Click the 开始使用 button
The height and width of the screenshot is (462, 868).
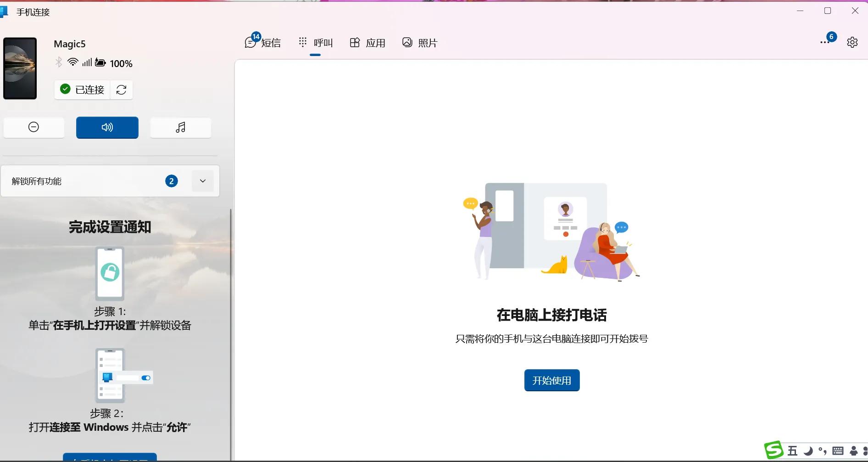(x=551, y=380)
